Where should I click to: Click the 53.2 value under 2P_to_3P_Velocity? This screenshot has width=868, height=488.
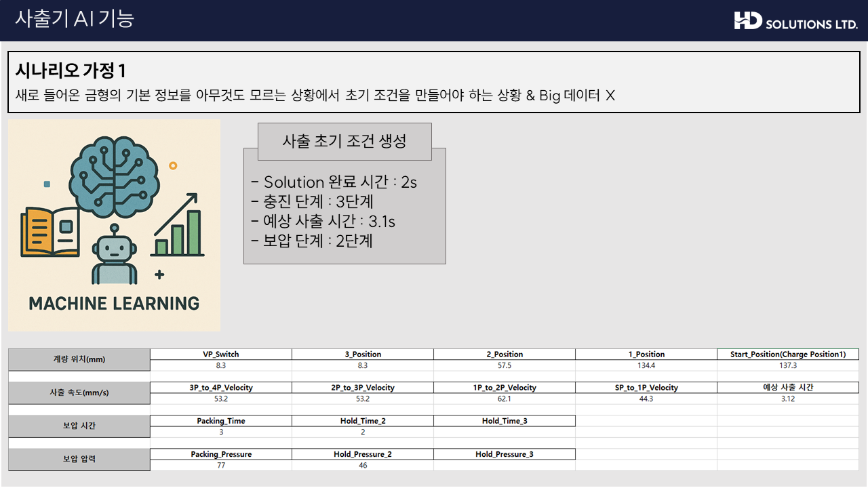[363, 399]
